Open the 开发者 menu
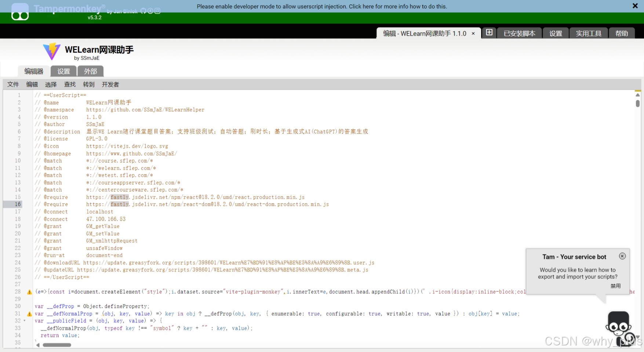This screenshot has height=352, width=644. (110, 85)
